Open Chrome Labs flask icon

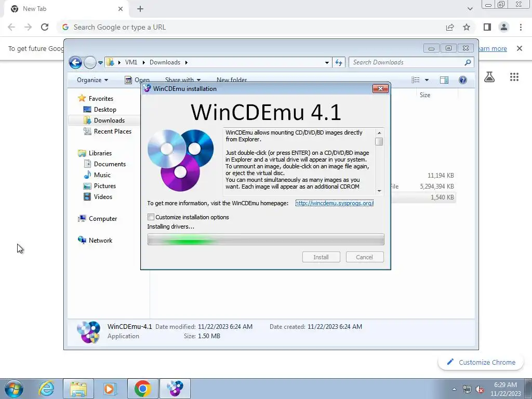(489, 77)
